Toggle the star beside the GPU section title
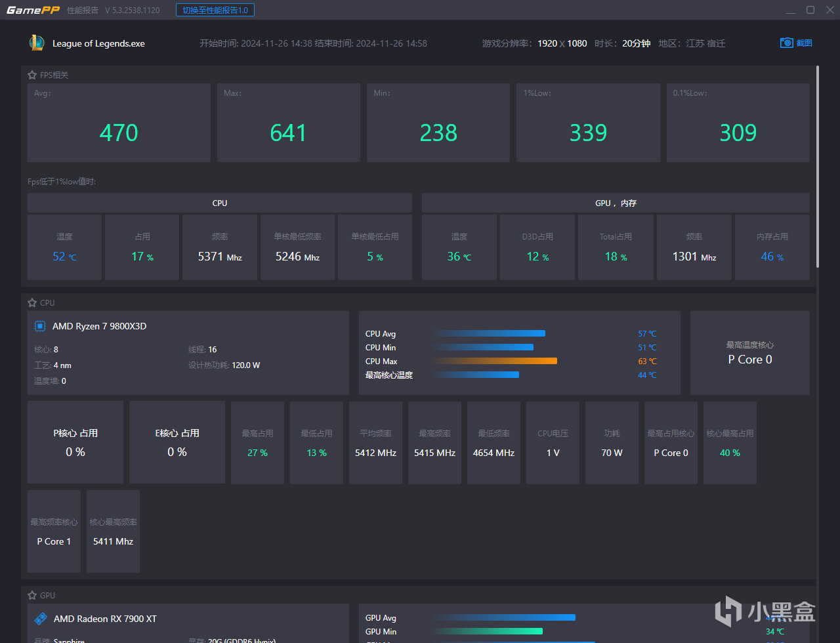Viewport: 840px width, 643px height. coord(32,595)
